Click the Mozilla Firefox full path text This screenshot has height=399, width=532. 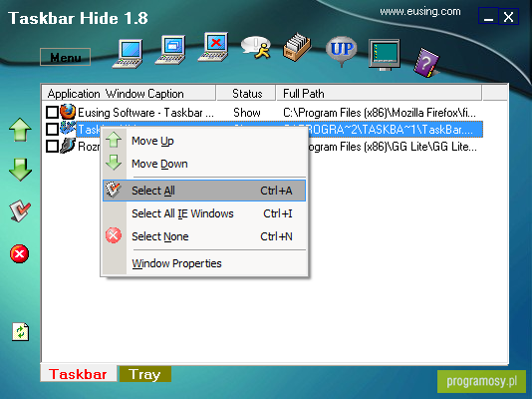coord(380,113)
